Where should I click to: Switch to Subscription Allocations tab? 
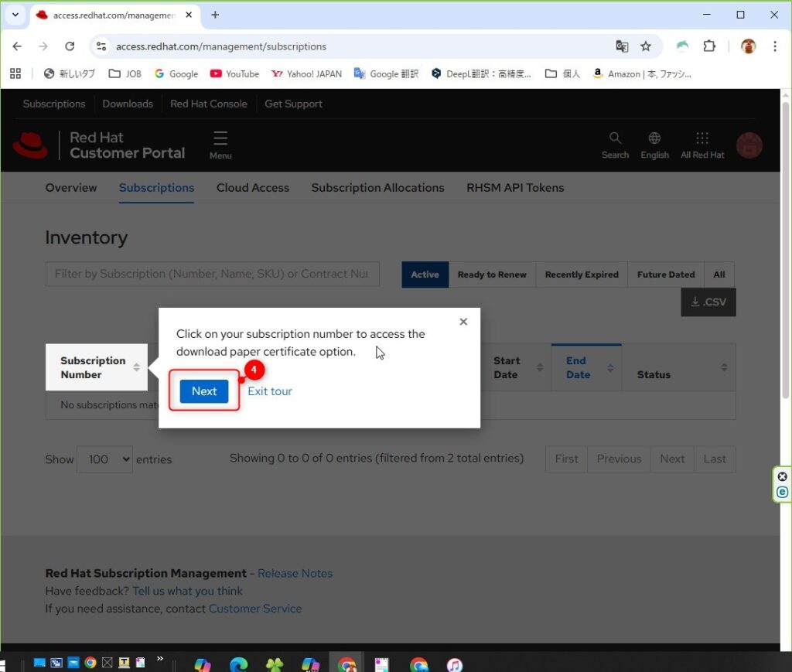point(377,188)
